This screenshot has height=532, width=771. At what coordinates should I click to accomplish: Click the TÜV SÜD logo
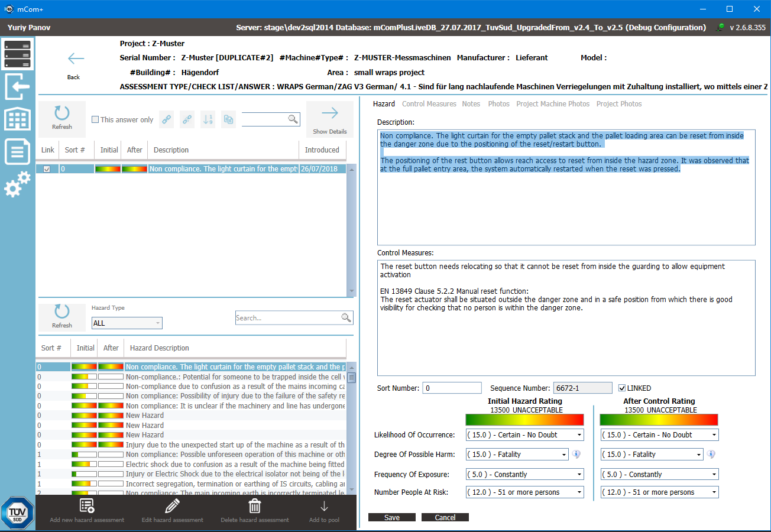18,513
